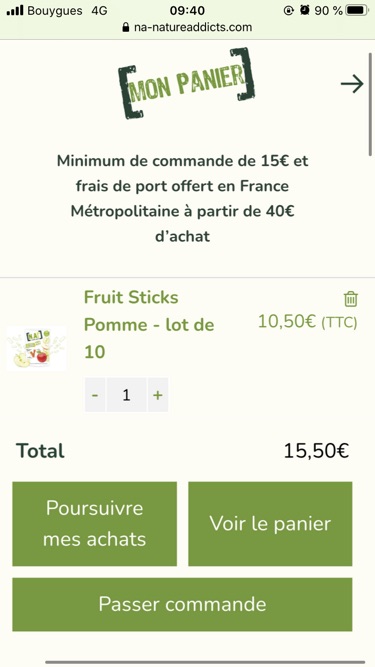Decrease quantity with the minus button
Viewport: 375px width, 667px height.
coord(95,395)
